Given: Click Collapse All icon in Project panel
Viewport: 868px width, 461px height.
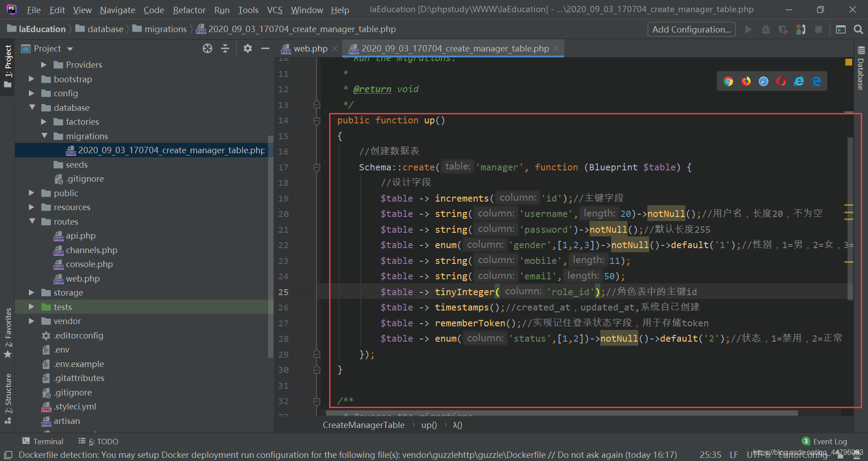Looking at the screenshot, I should click(225, 48).
